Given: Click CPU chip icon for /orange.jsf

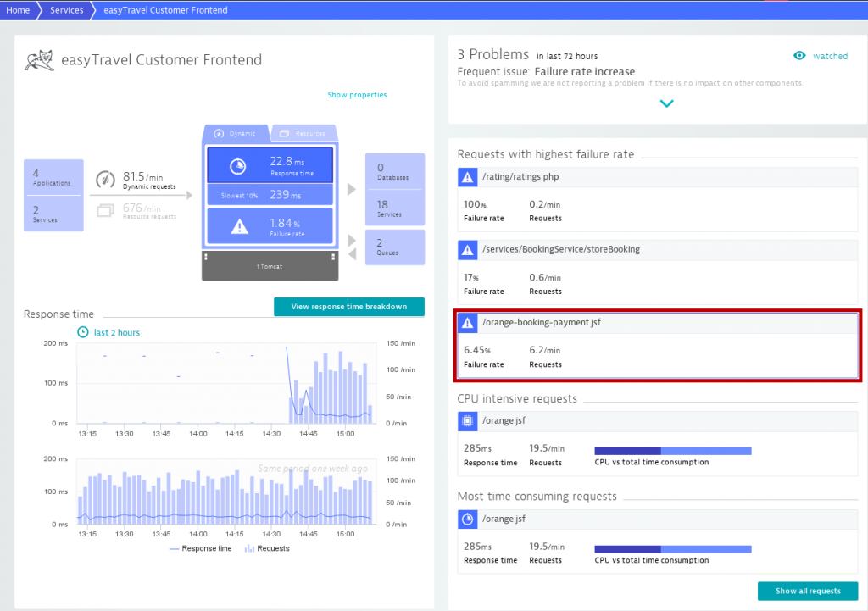Looking at the screenshot, I should point(467,421).
